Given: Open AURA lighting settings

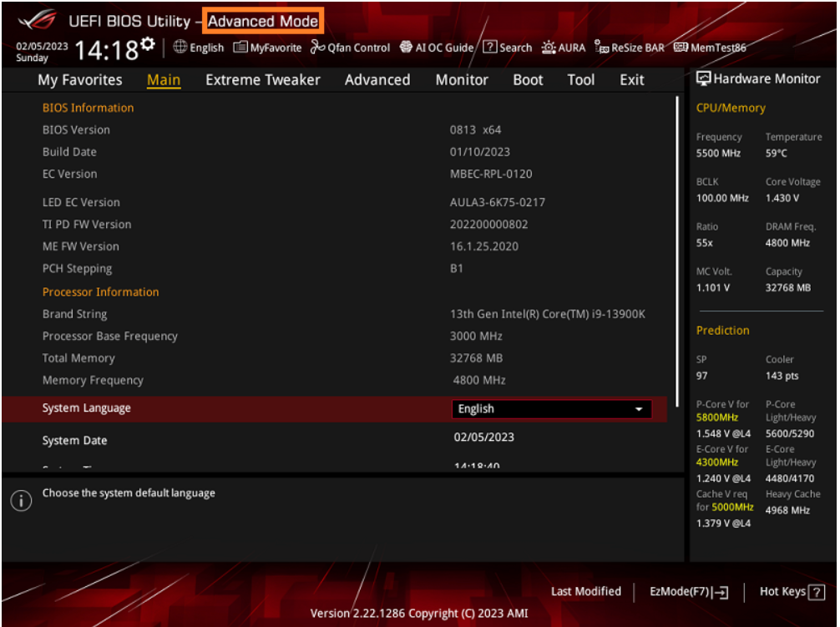Looking at the screenshot, I should (564, 48).
